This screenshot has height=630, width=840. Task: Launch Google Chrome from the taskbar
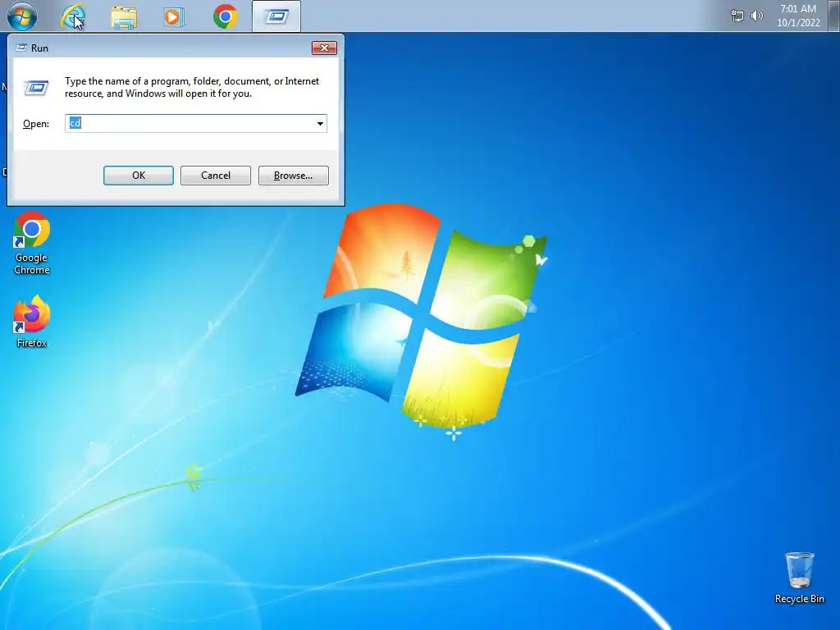(x=225, y=16)
